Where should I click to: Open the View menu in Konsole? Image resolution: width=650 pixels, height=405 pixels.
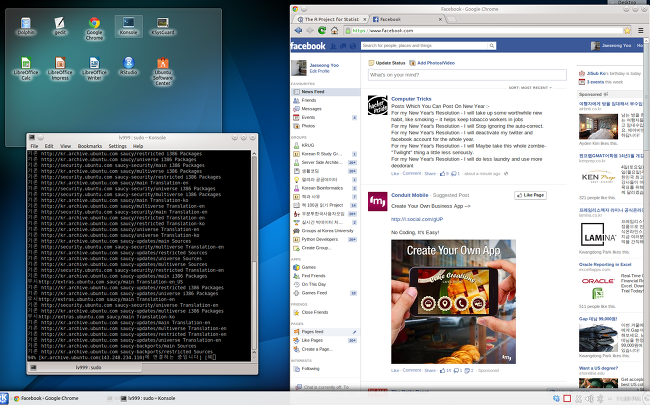coord(65,146)
